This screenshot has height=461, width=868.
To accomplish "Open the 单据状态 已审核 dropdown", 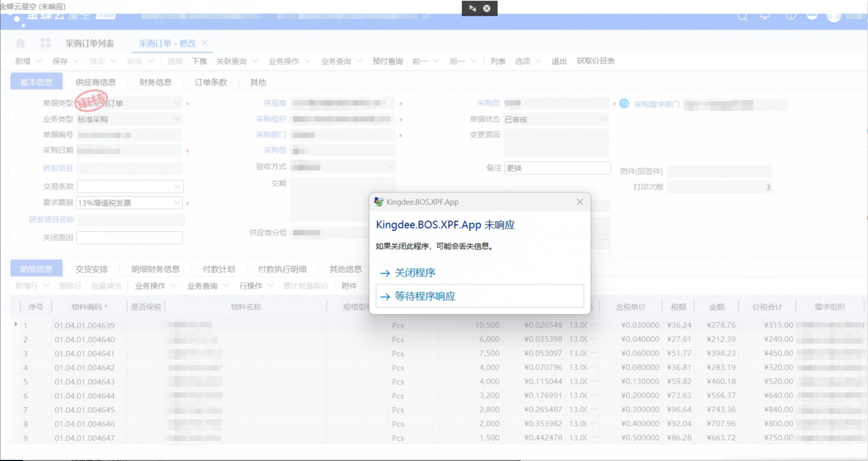I will [604, 119].
